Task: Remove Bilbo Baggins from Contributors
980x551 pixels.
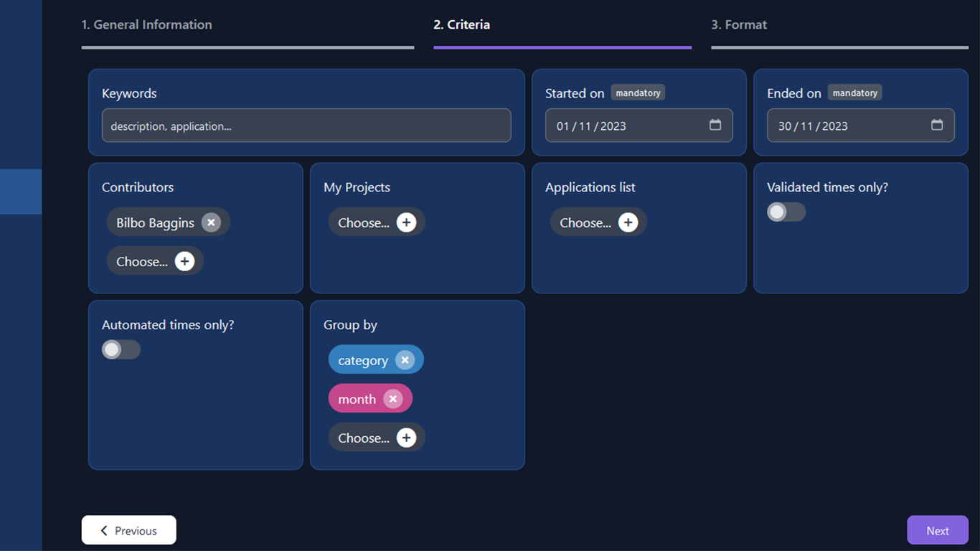Action: click(x=211, y=222)
